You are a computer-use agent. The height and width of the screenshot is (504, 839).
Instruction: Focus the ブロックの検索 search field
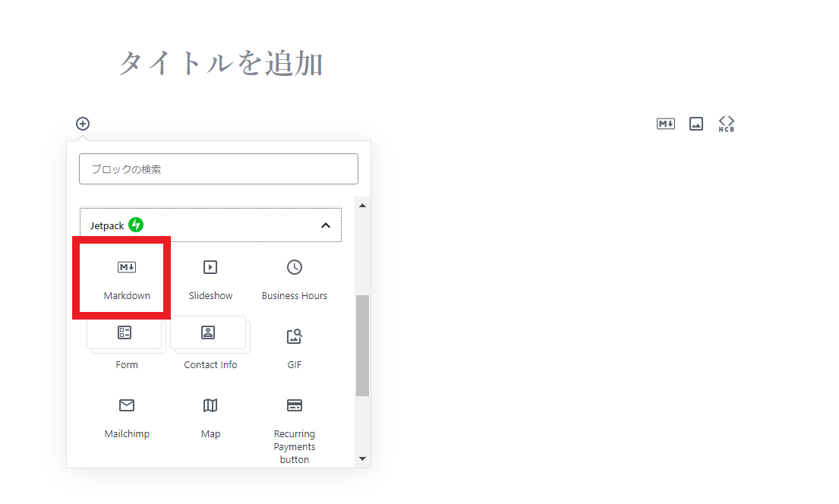[x=219, y=169]
